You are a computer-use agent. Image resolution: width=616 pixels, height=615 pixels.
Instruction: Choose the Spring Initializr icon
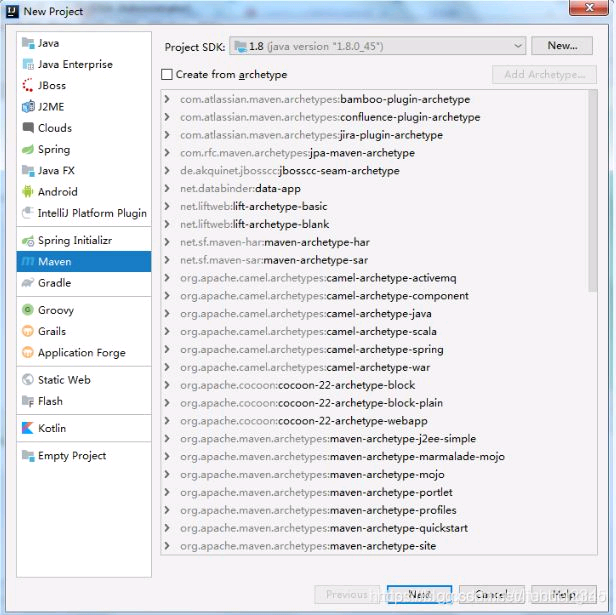[x=28, y=240]
